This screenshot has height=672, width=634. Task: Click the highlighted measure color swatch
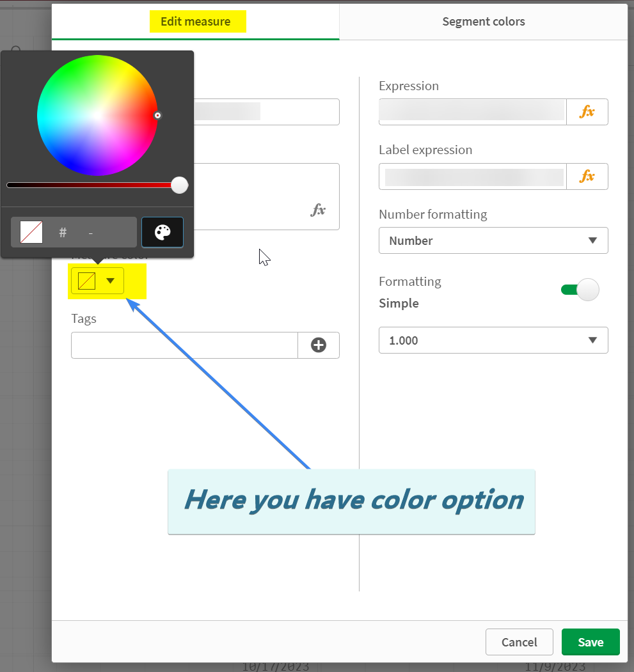[x=86, y=281]
